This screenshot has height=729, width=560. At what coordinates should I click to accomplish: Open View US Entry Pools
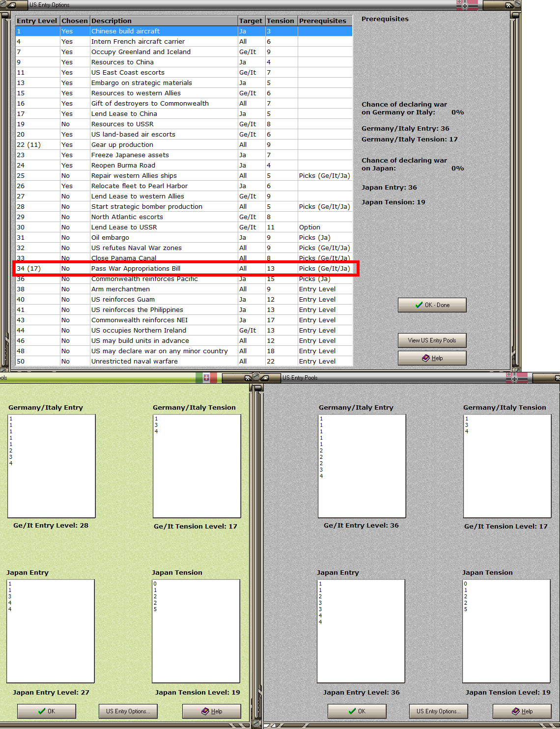[432, 340]
